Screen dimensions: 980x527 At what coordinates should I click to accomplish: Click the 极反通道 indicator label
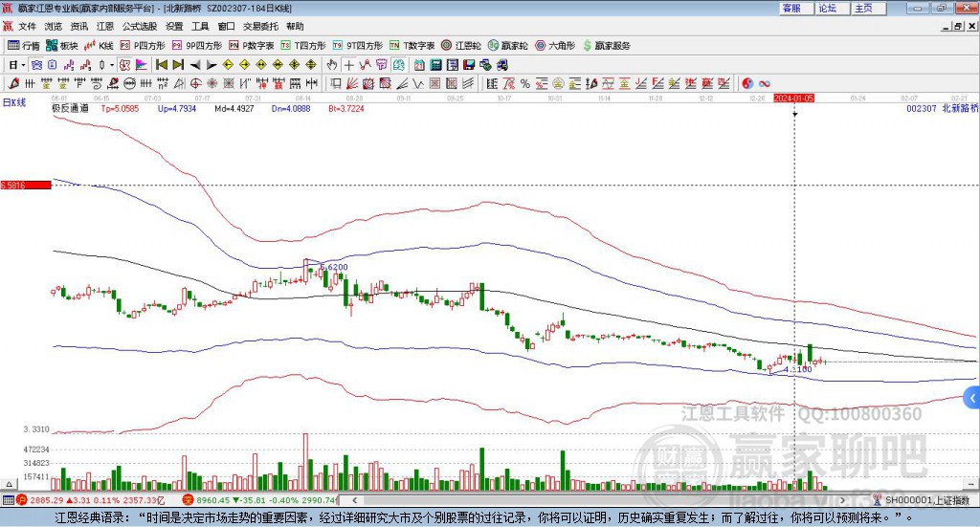[70, 109]
